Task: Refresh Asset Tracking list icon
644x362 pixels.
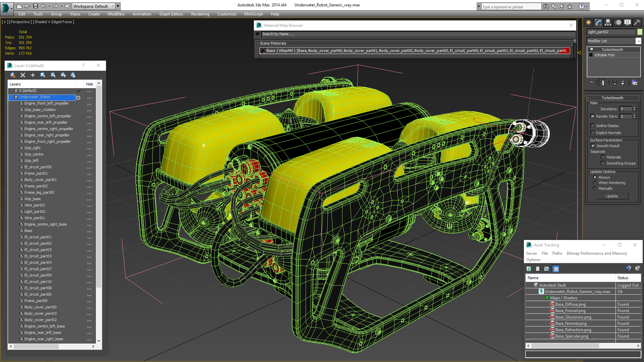Action: [x=529, y=269]
